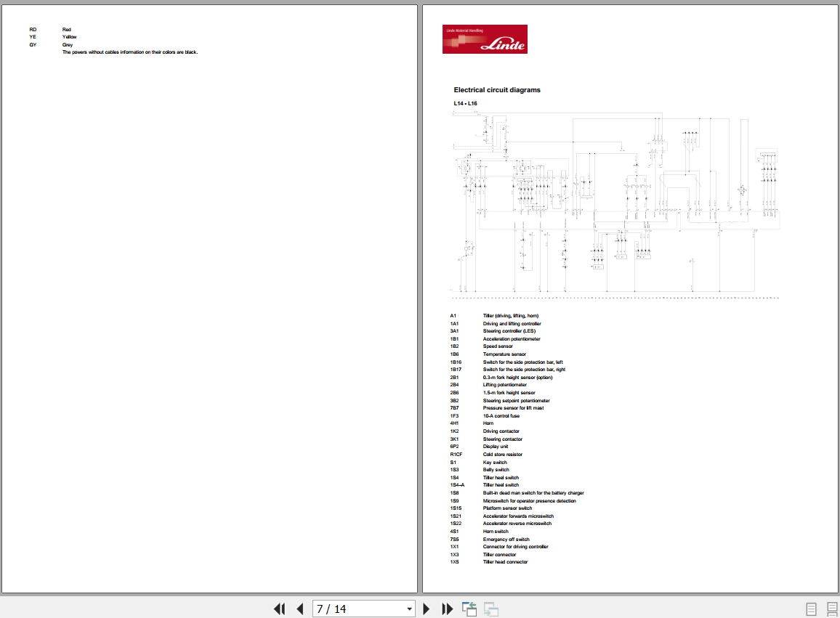Click 'Connector for driving controller' line
The image size is (840, 618).
pos(515,547)
